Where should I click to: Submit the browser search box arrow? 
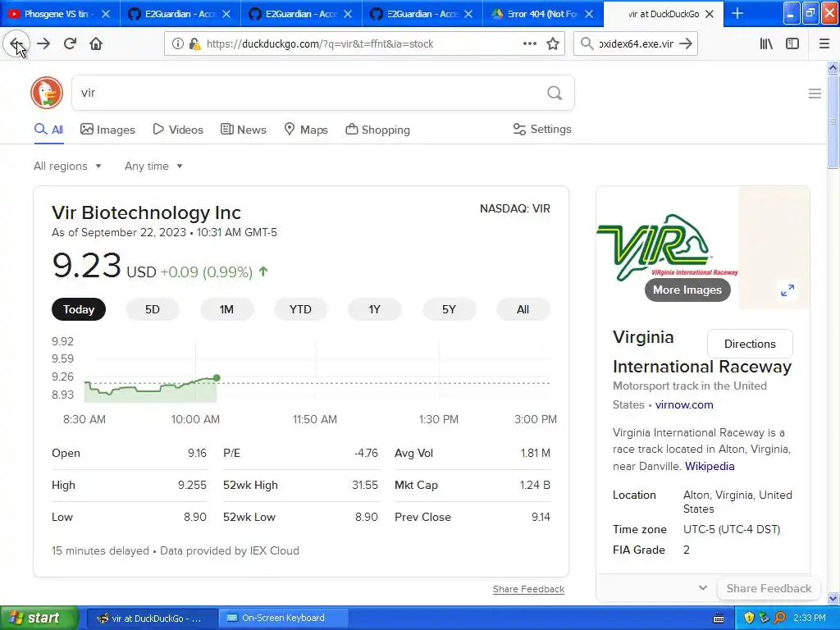686,44
